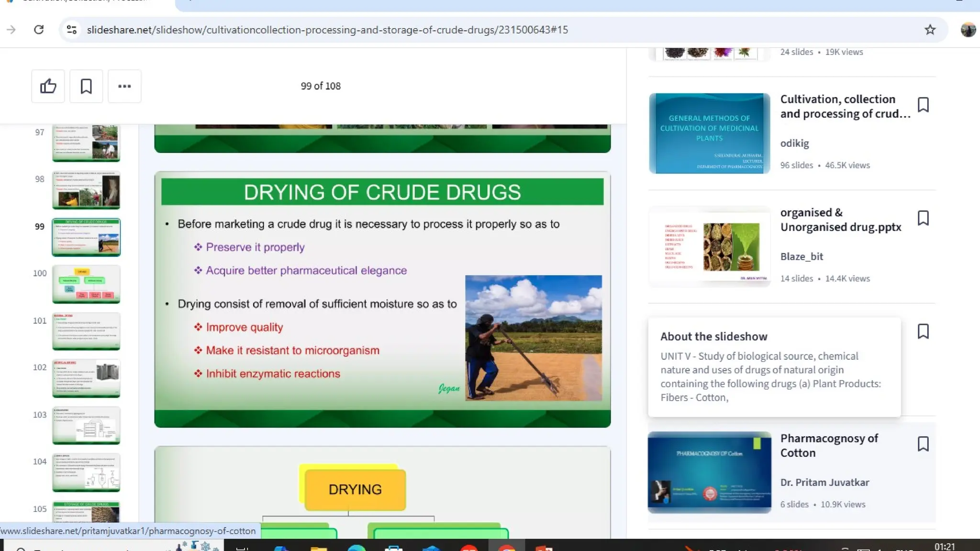Click 'About the slideshow' heading
This screenshot has height=551, width=980.
[x=714, y=336]
